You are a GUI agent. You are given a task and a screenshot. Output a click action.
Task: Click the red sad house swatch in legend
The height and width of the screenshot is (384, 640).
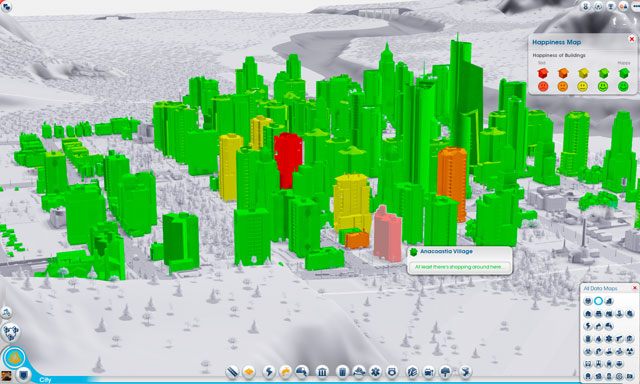[x=542, y=73]
